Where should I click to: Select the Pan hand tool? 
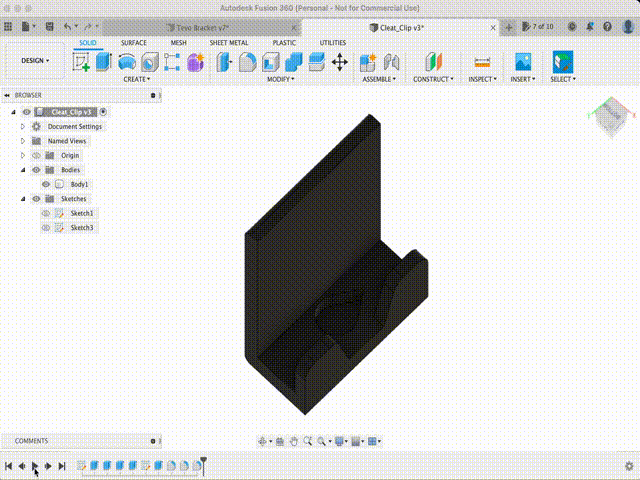(x=294, y=441)
